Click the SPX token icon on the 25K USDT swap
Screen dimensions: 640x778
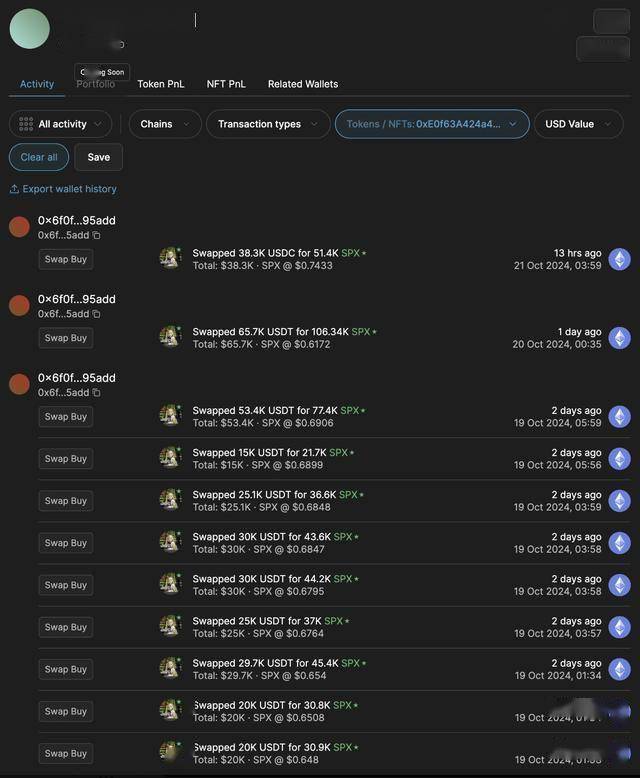coord(170,626)
